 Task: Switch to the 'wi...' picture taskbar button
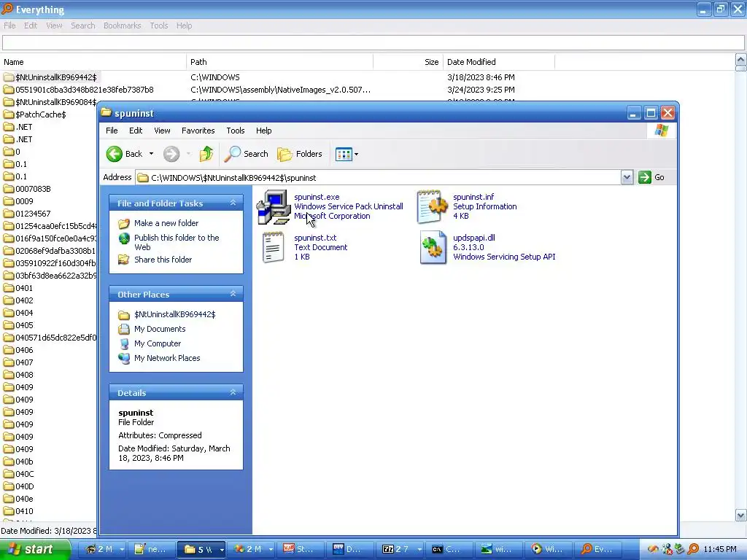click(x=500, y=549)
